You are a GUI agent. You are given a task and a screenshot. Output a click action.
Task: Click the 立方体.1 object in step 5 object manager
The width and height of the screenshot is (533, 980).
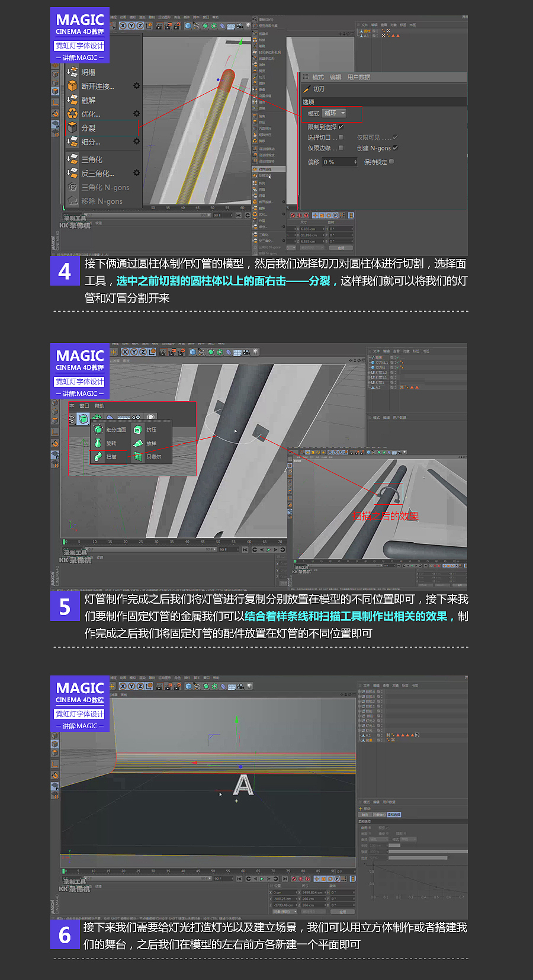tap(381, 363)
